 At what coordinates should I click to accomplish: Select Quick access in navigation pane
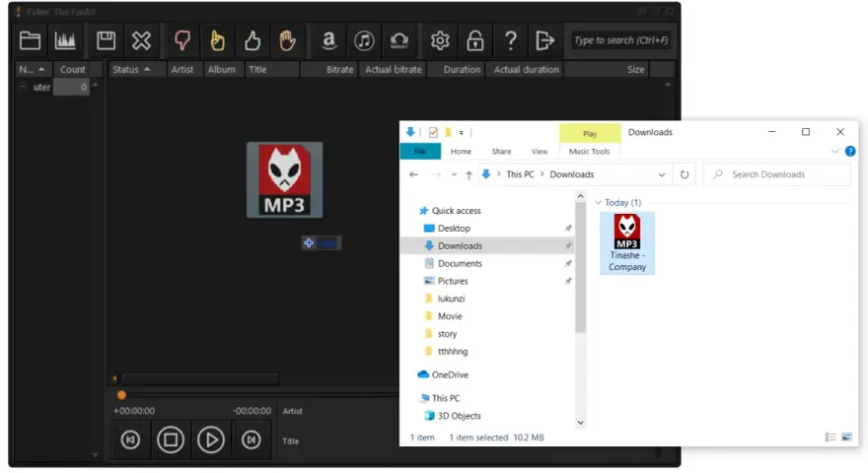(456, 211)
